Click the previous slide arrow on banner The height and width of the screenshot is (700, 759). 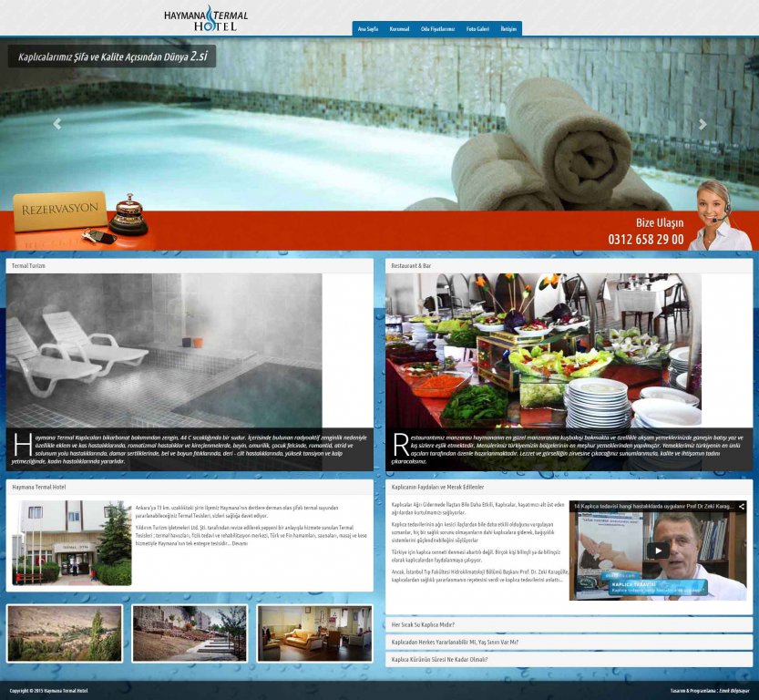tap(57, 125)
